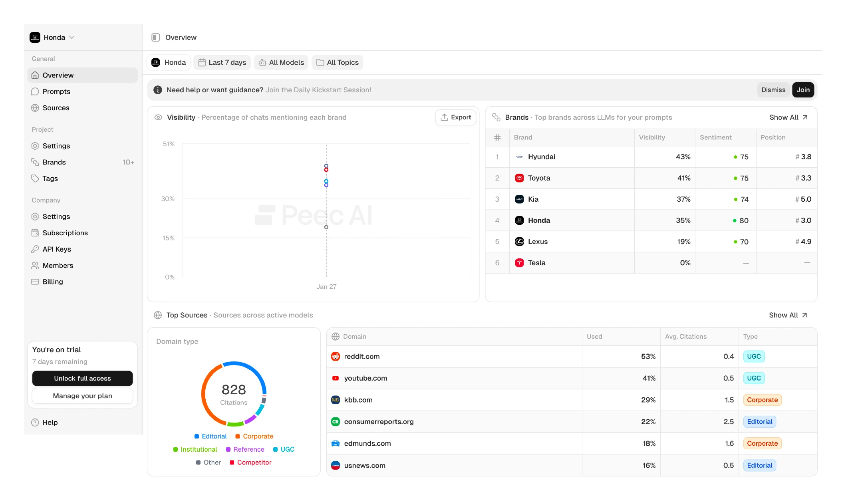Open the Last 7 days date filter

tap(222, 62)
